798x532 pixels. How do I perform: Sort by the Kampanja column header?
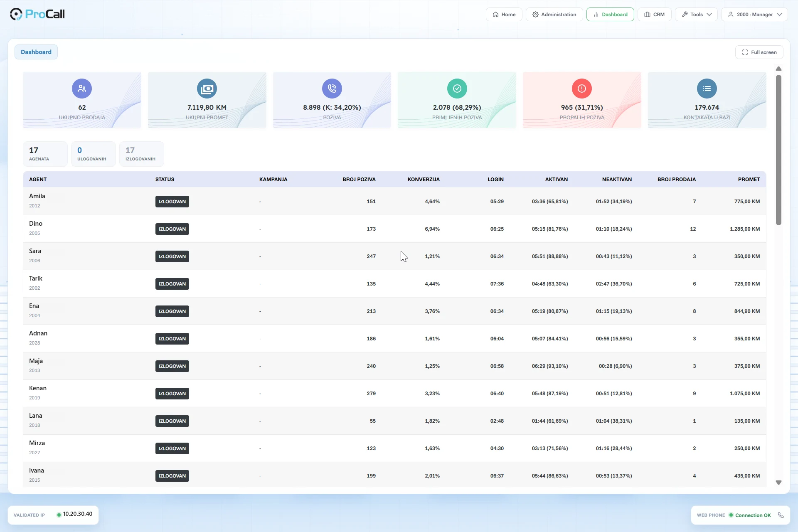(x=273, y=180)
